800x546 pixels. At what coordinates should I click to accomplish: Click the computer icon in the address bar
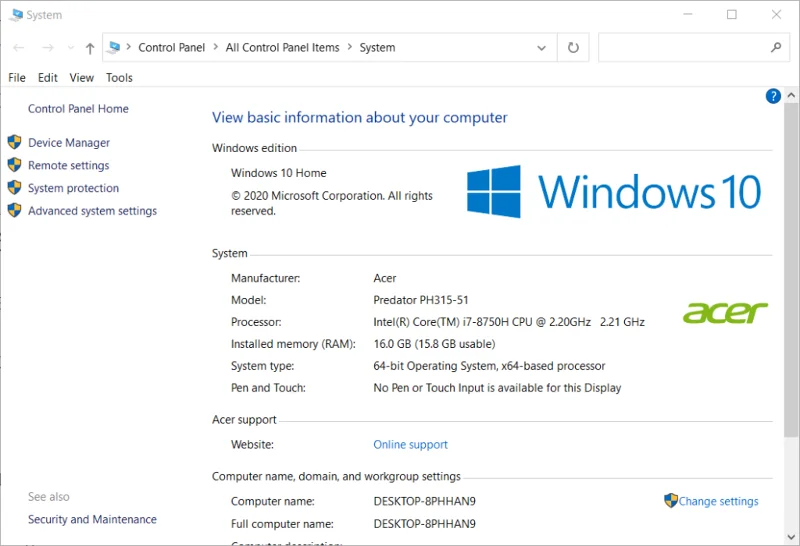[x=114, y=47]
